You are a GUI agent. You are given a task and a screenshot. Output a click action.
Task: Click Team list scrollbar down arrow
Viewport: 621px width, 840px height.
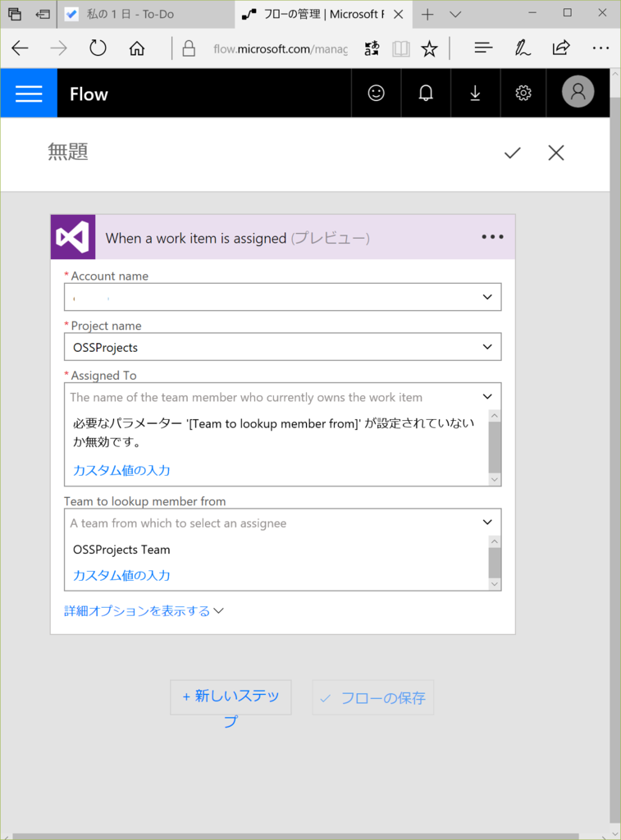tap(495, 584)
